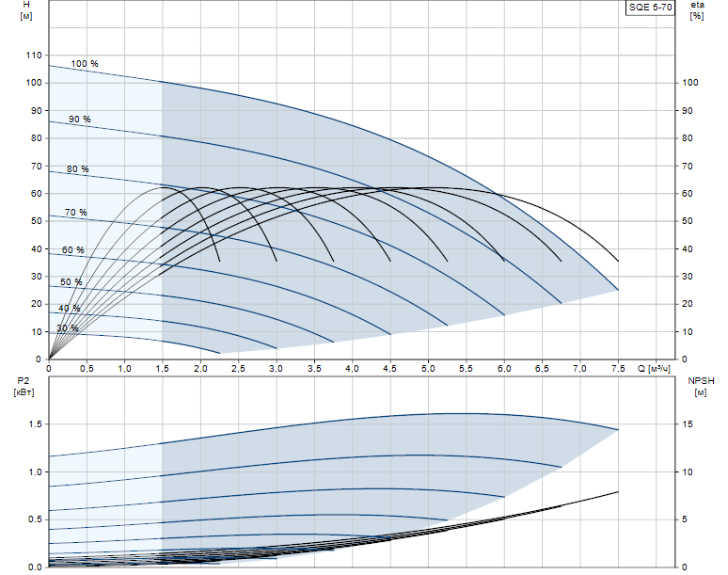Click the 3,5 tick on the Q axis
728x575 pixels.
click(314, 369)
